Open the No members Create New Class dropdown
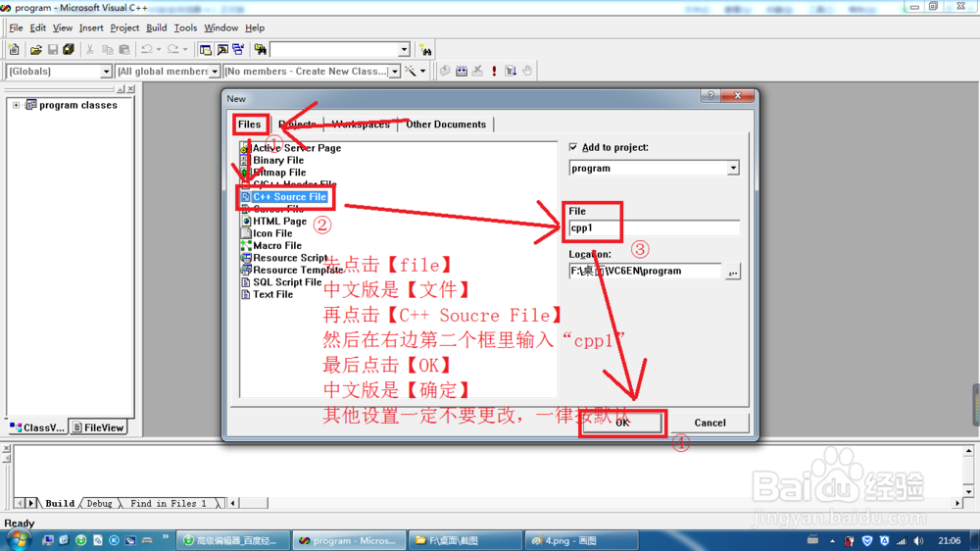 tap(394, 72)
